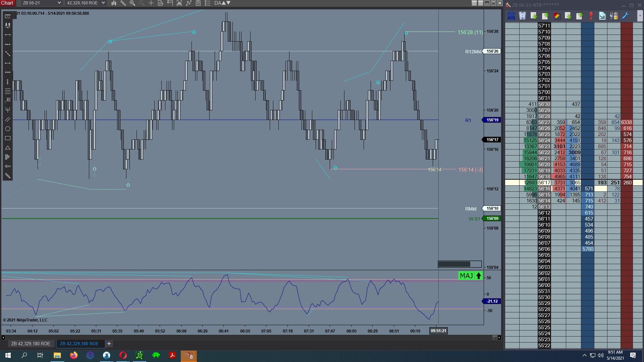644x362 pixels.
Task: Open Windows Start menu
Action: (x=8, y=355)
